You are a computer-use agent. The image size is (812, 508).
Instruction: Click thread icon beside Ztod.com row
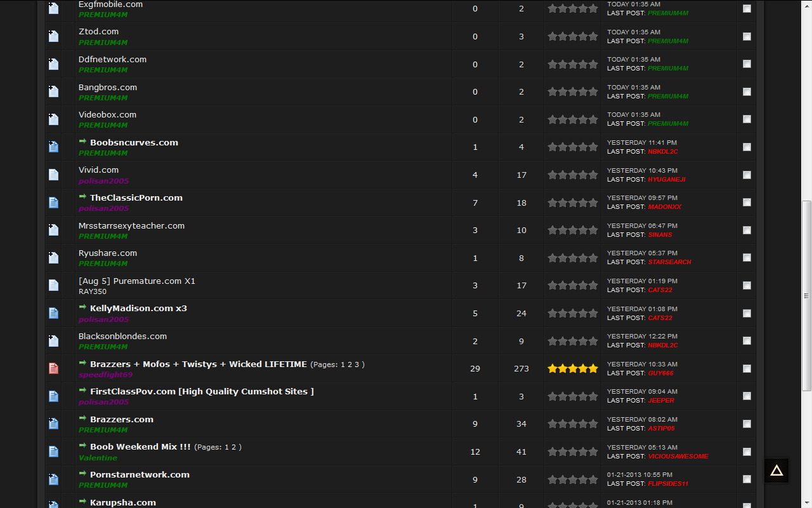click(53, 36)
